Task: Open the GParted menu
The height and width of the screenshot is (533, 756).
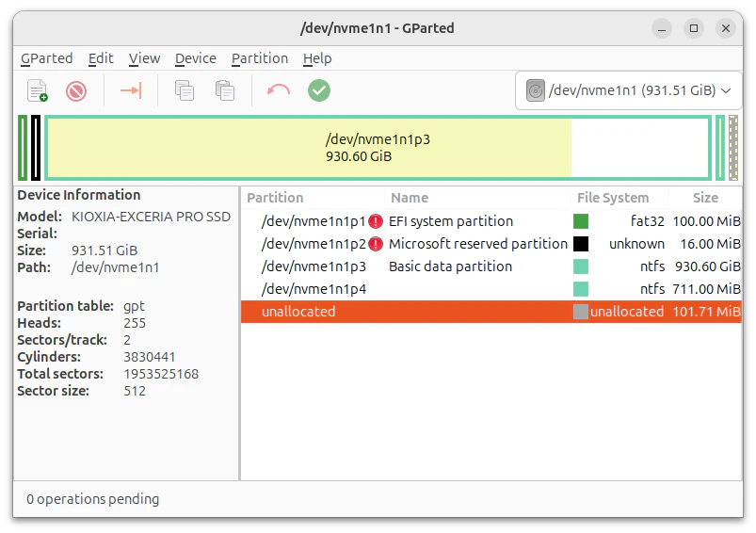Action: click(47, 58)
